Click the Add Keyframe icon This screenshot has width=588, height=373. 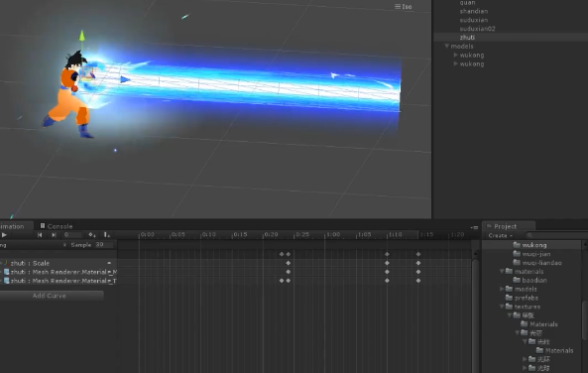click(x=92, y=235)
